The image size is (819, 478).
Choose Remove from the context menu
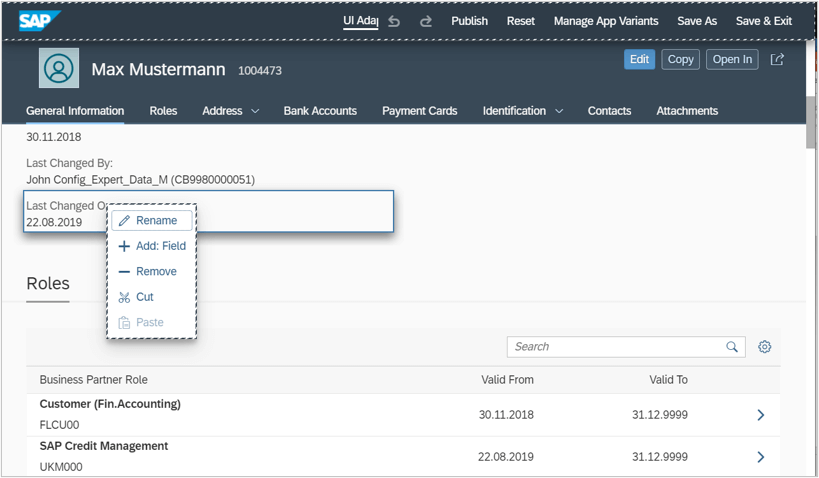pos(152,272)
